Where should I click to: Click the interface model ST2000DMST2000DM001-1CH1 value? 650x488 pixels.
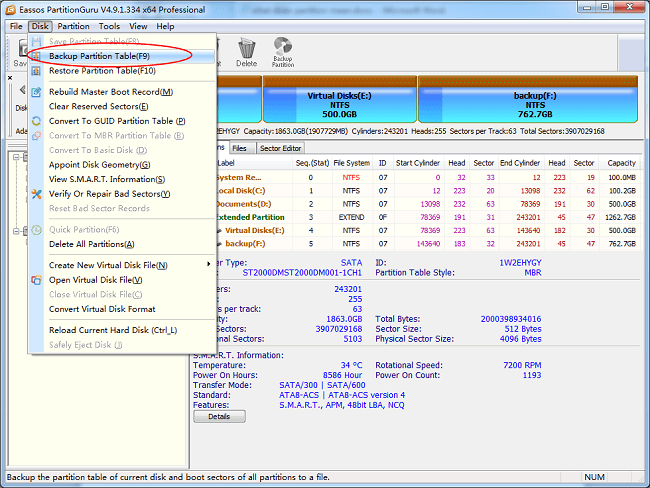[x=302, y=273]
